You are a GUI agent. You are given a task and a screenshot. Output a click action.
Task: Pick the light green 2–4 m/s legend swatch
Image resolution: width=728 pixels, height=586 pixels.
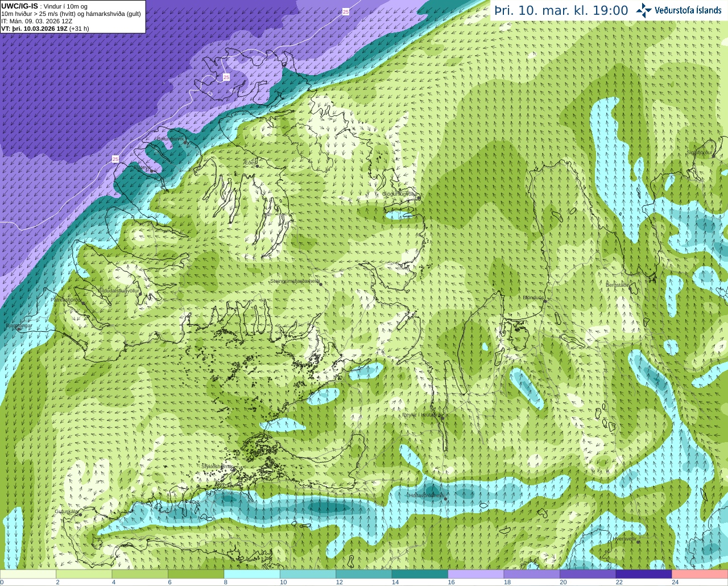coord(84,574)
